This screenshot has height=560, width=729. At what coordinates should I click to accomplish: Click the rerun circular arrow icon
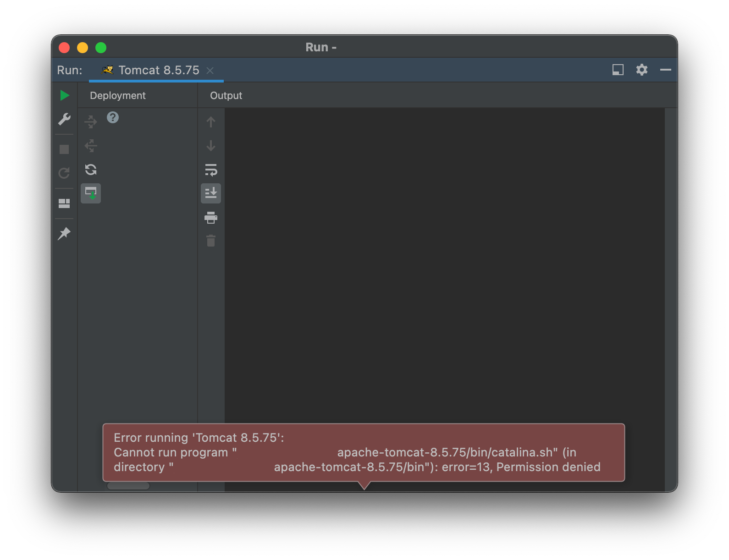coord(64,173)
